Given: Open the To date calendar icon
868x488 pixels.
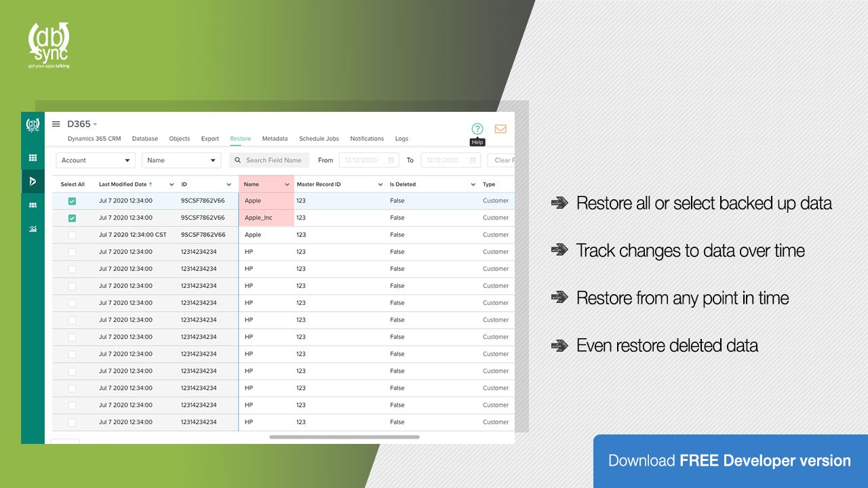Looking at the screenshot, I should (x=473, y=161).
